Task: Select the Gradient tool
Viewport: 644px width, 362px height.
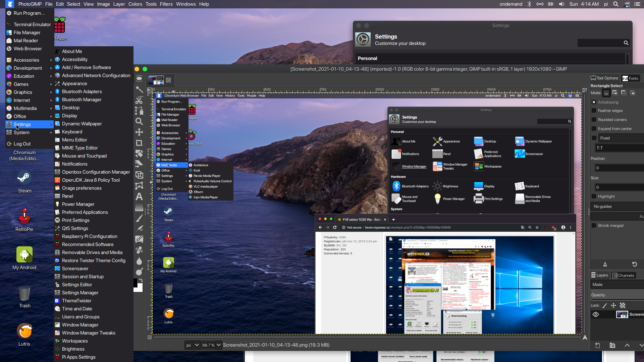Action: pyautogui.click(x=139, y=207)
